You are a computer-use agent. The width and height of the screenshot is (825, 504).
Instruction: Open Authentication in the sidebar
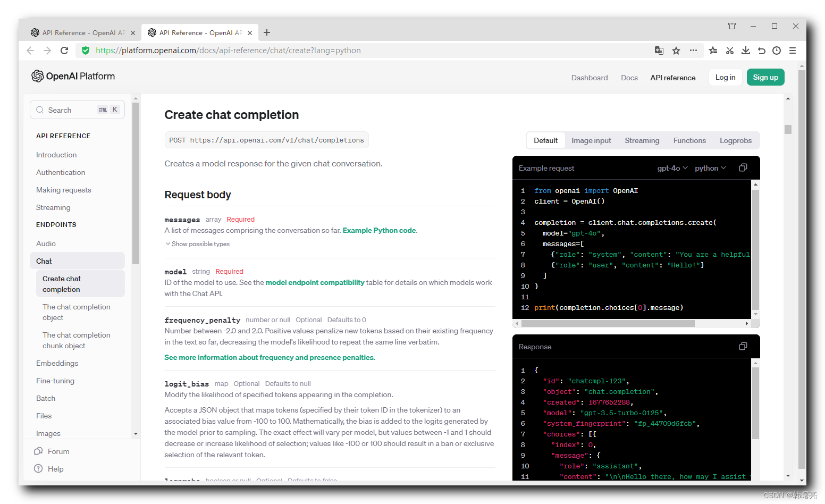click(61, 172)
